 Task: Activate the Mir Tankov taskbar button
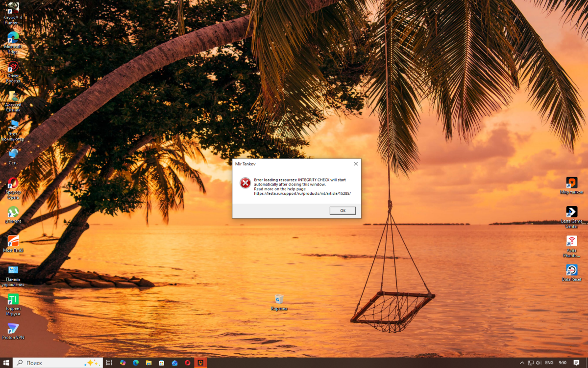tap(200, 363)
